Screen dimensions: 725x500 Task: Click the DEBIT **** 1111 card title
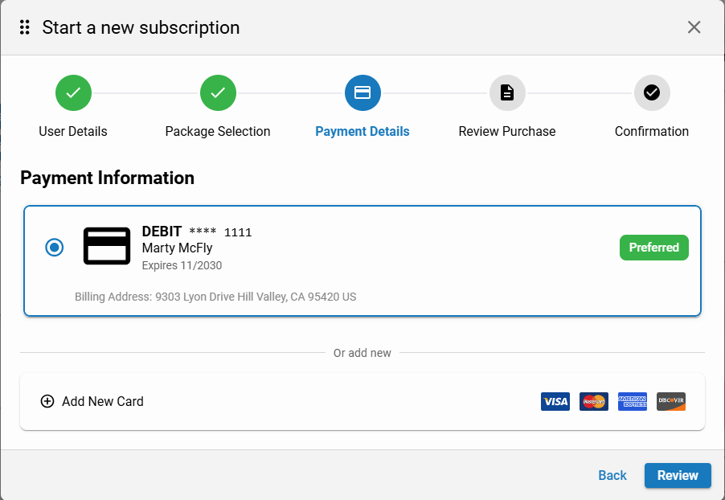pos(197,231)
